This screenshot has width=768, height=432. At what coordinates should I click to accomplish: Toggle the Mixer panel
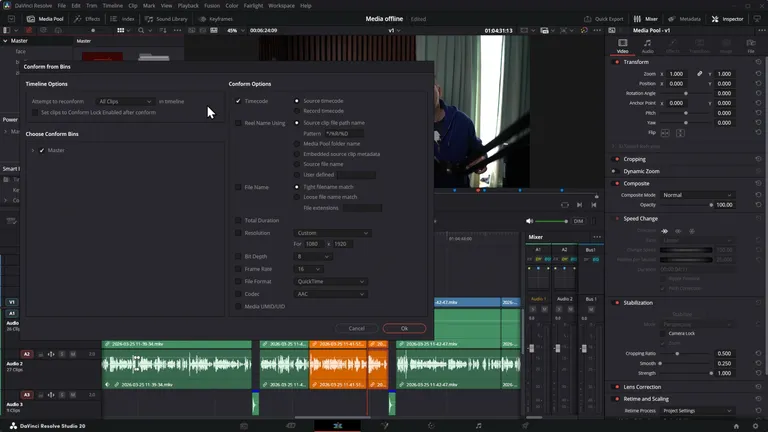click(646, 19)
